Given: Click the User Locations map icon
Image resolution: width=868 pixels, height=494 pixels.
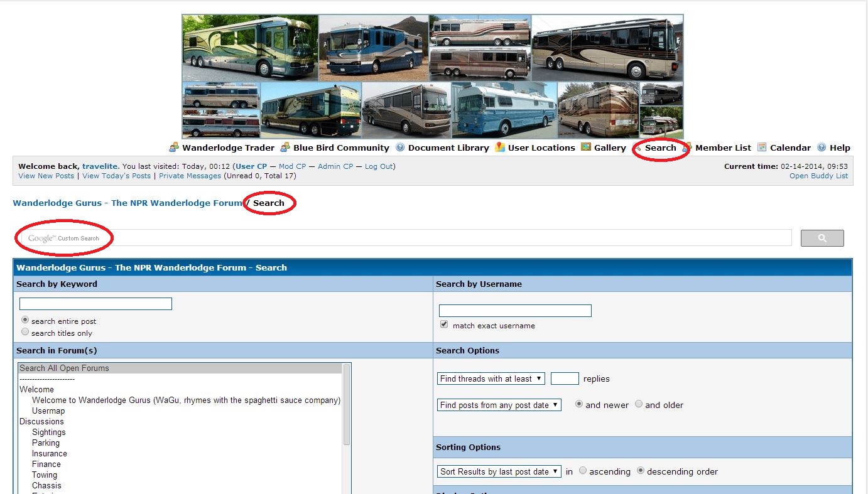Looking at the screenshot, I should [500, 148].
